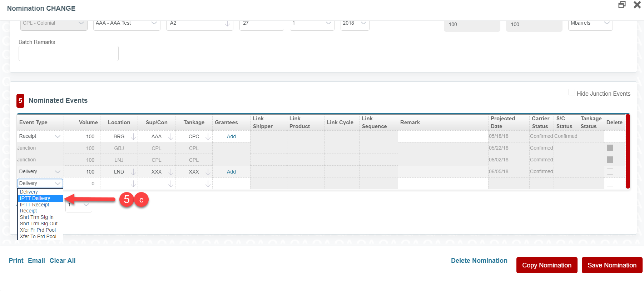Click lookup arrow in Receipt row Location cell
Screen dimensions: 644x291
coord(133,136)
